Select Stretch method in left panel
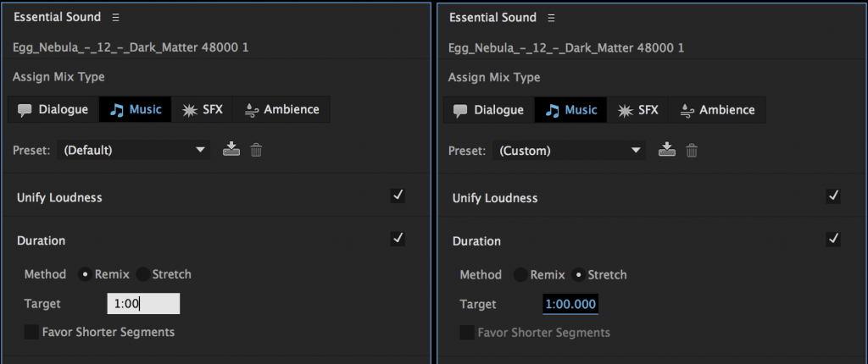 (142, 274)
